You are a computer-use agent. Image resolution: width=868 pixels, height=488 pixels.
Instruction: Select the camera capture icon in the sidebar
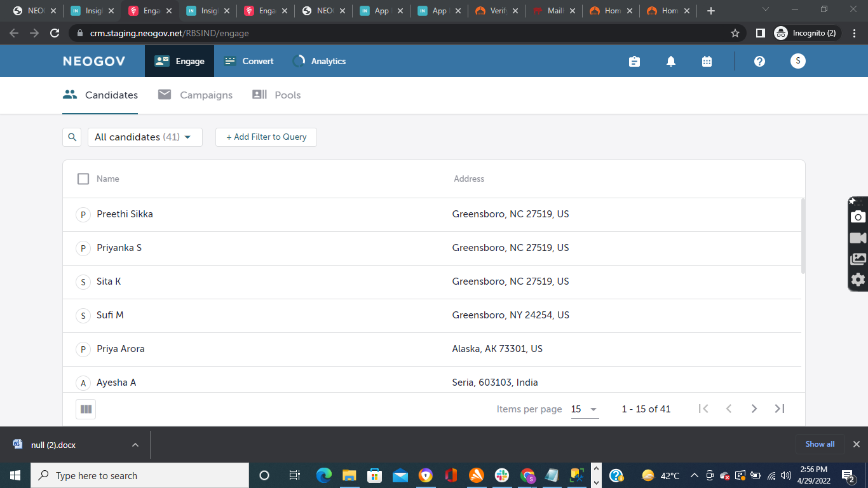coord(858,217)
